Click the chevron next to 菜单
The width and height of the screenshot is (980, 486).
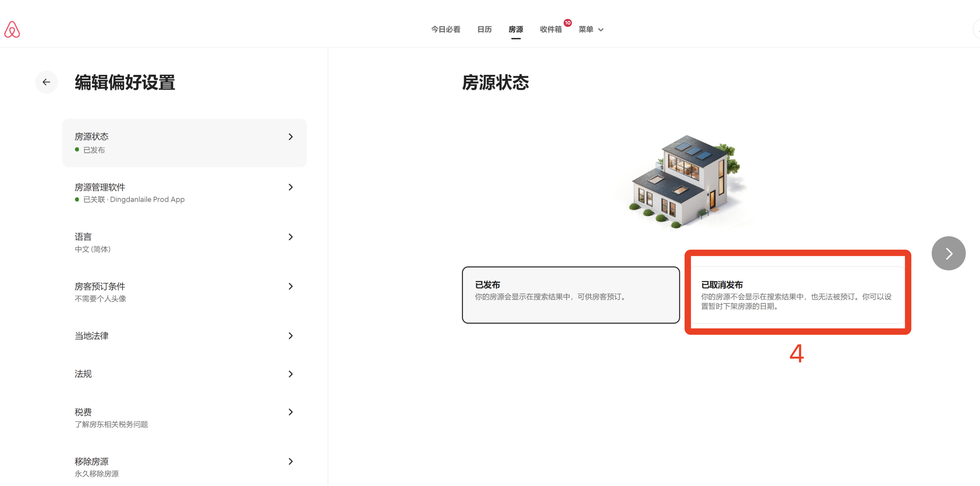[x=601, y=30]
